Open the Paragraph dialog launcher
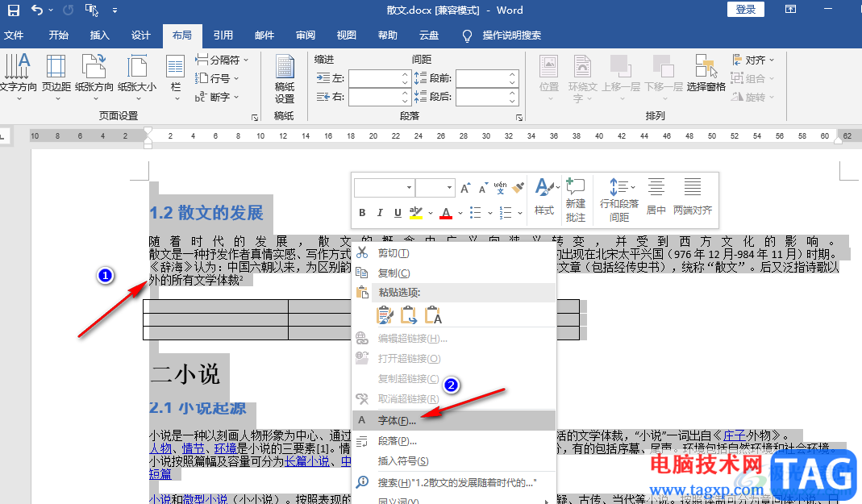 519,118
